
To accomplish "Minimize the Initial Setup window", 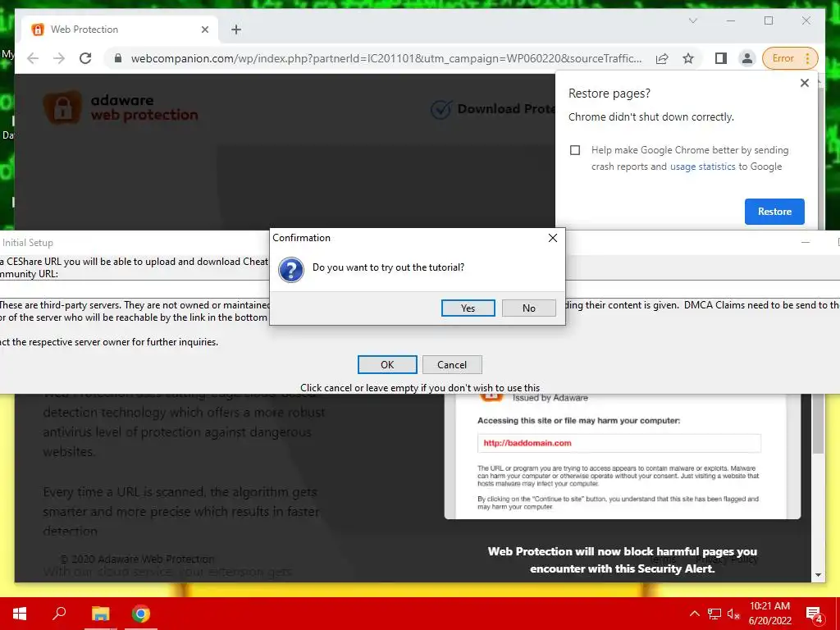I will tap(806, 243).
